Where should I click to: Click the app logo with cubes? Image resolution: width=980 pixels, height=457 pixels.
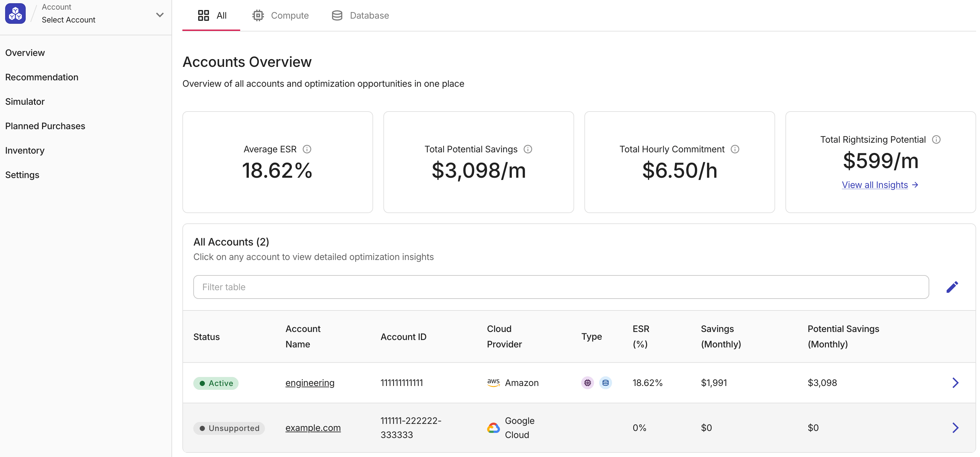[15, 14]
